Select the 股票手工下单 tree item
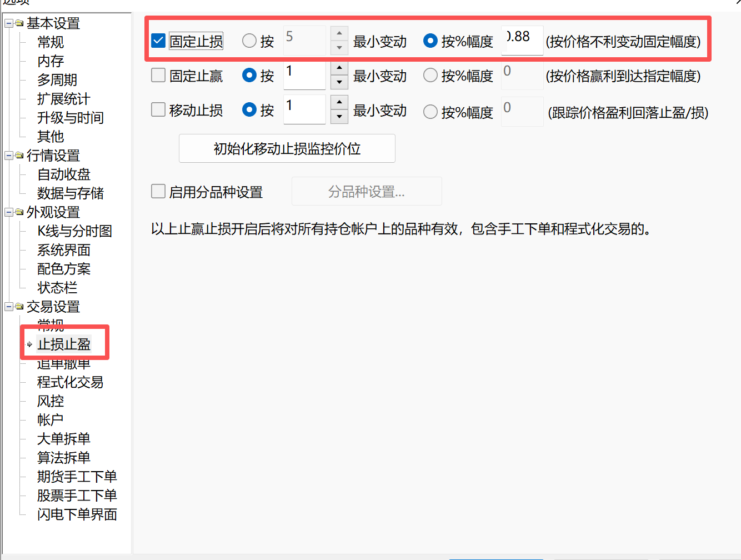Viewport: 741px width, 560px height. (x=77, y=496)
